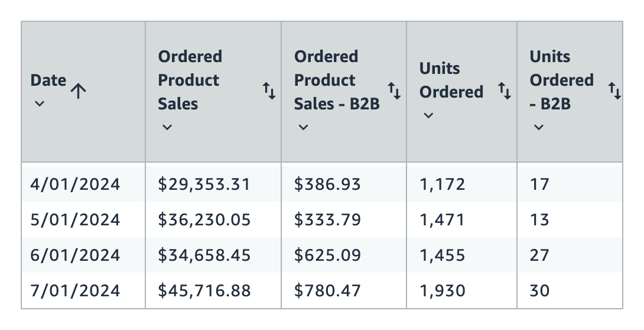Expand the Units Ordered column chevron
The height and width of the screenshot is (330, 644).
429,115
